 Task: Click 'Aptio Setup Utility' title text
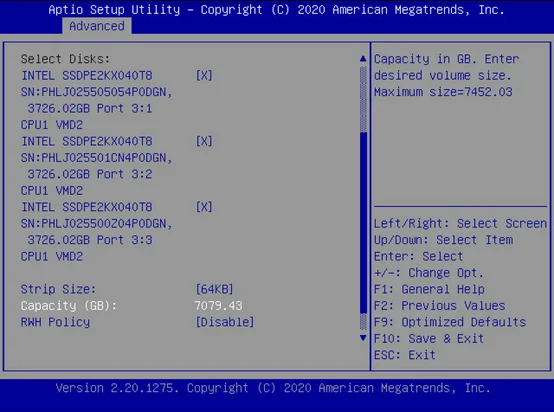pyautogui.click(x=114, y=10)
